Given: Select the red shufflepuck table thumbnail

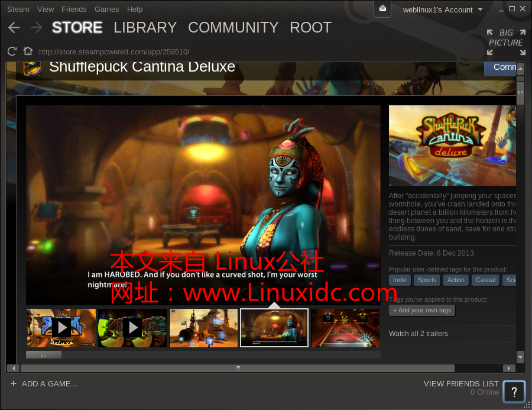Looking at the screenshot, I should (345, 328).
